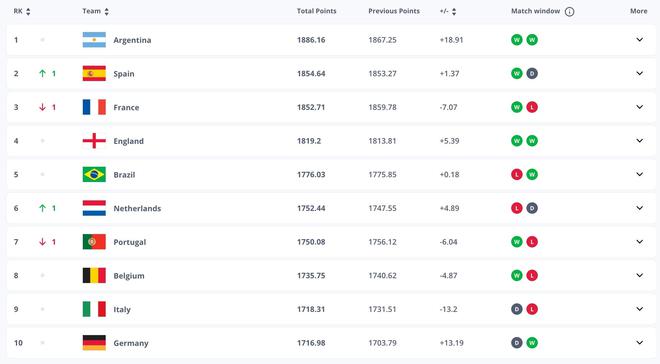The height and width of the screenshot is (364, 660).
Task: Click Italy's total points value 1718.31
Action: coord(311,309)
